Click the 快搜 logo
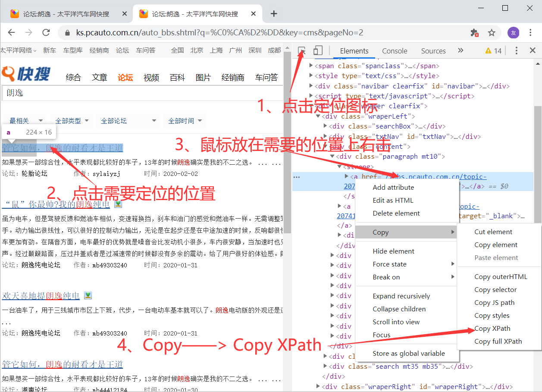The image size is (542, 392). pyautogui.click(x=26, y=74)
